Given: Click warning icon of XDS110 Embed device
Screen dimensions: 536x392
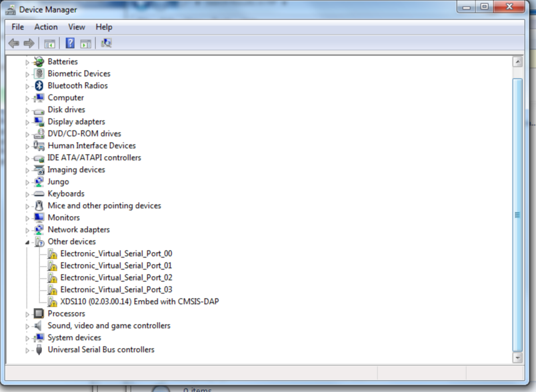Looking at the screenshot, I should click(x=52, y=302).
